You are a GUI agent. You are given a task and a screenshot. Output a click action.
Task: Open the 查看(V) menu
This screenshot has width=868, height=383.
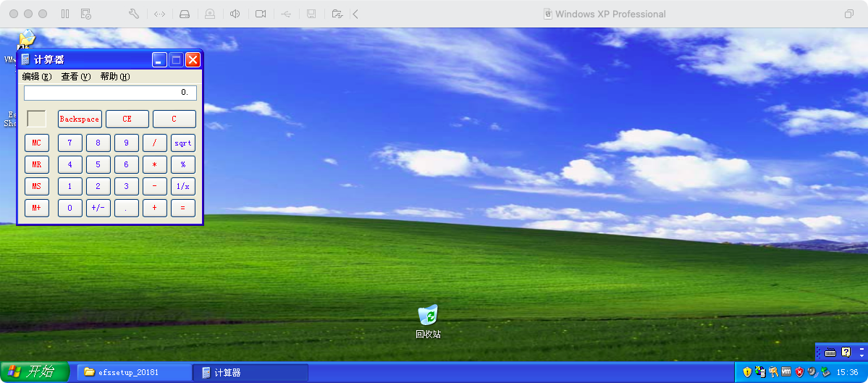coord(75,77)
